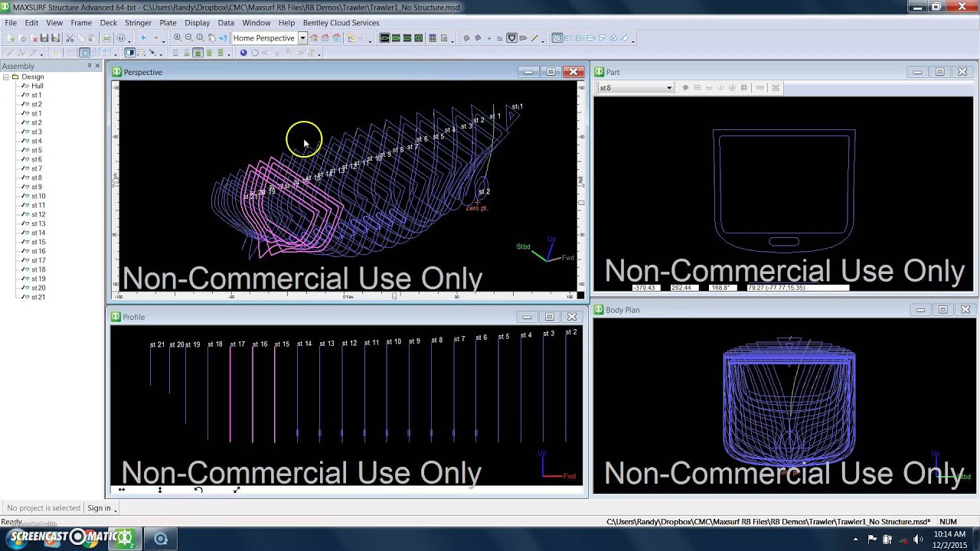Toggle visibility checkmark for st 10

click(x=24, y=196)
